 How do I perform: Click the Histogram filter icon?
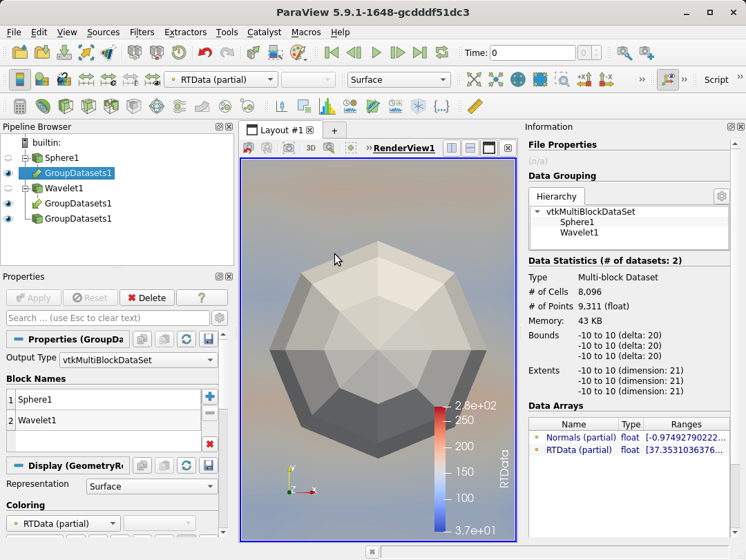(327, 106)
